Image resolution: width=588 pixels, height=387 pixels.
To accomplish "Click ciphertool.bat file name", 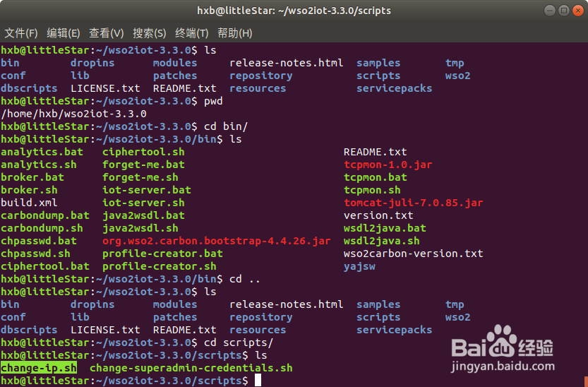I will pyautogui.click(x=45, y=267).
